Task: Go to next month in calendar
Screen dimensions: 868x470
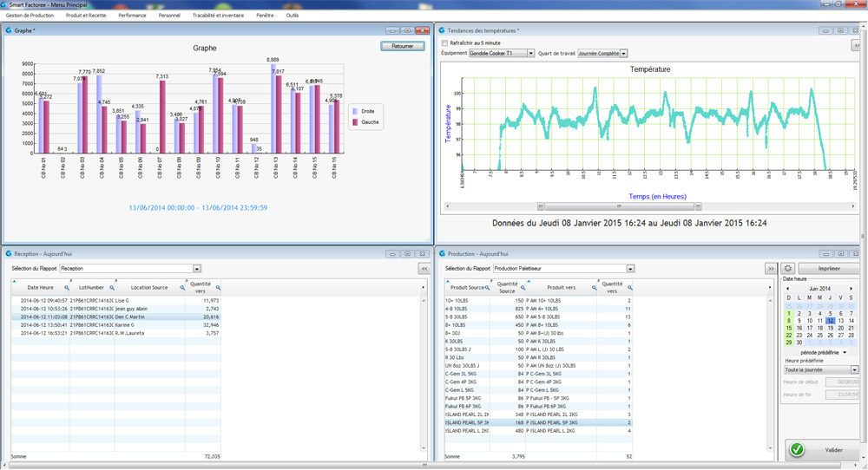Action: pyautogui.click(x=852, y=289)
